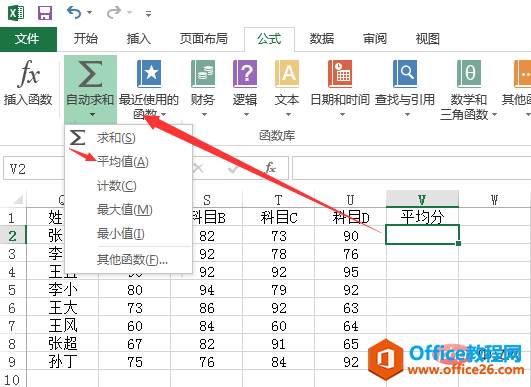Click the Select All corner triangle
The width and height of the screenshot is (531, 387).
coord(18,199)
